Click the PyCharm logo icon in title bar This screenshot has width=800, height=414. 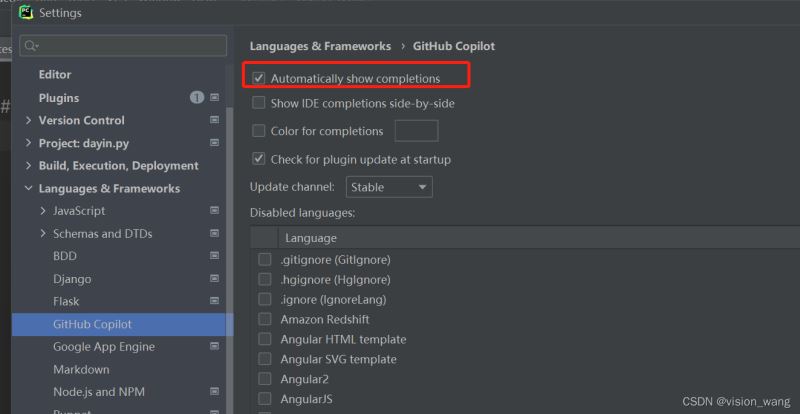click(26, 13)
